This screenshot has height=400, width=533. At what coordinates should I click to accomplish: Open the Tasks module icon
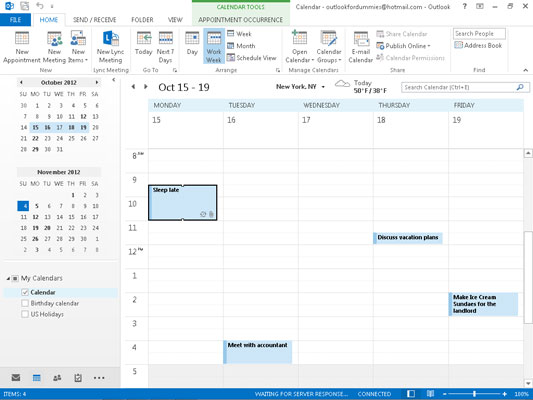coord(78,378)
